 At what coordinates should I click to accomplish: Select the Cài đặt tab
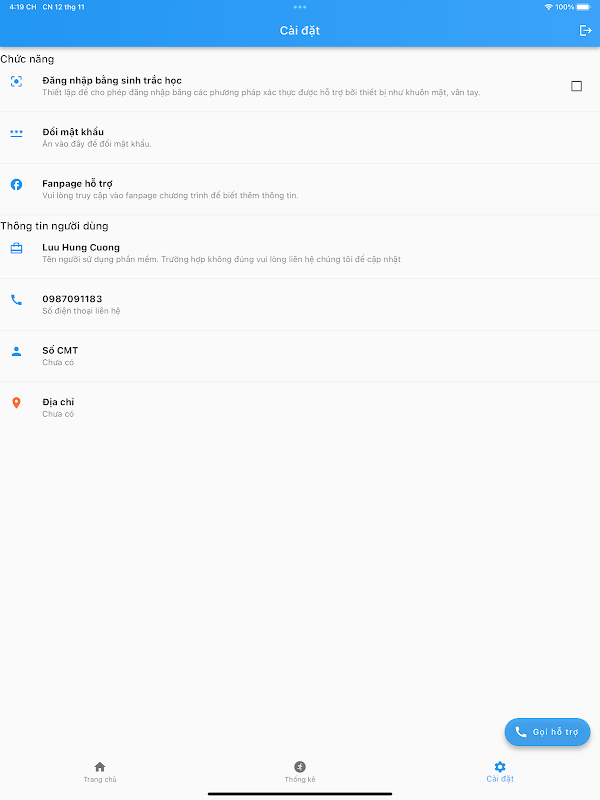point(500,772)
